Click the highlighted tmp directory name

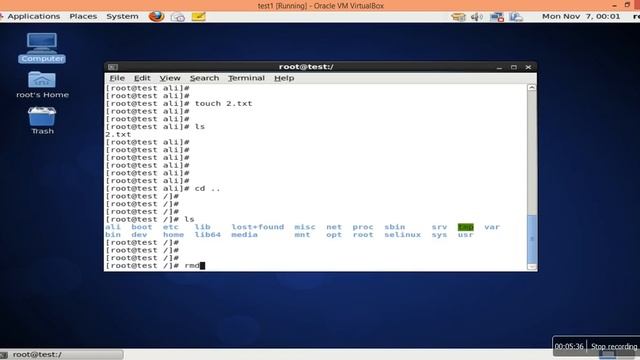466,227
